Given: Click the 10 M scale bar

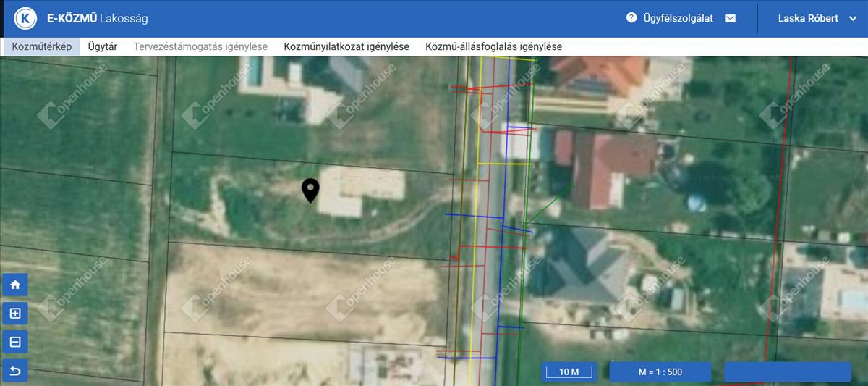Looking at the screenshot, I should pos(569,372).
